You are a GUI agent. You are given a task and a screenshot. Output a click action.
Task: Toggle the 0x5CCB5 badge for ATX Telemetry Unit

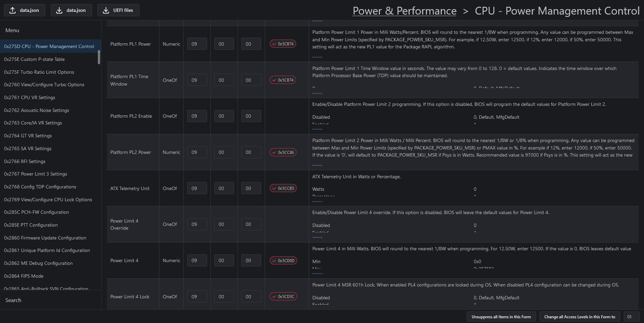point(283,188)
